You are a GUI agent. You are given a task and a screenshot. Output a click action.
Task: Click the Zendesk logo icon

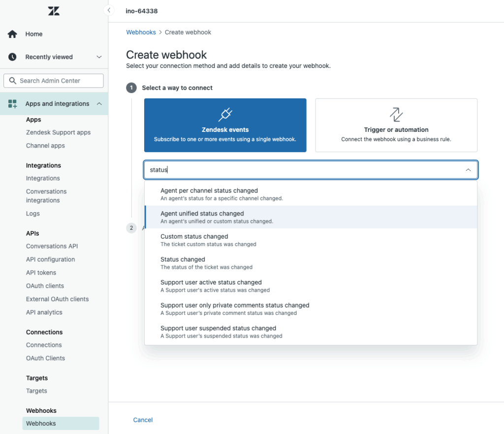point(54,11)
